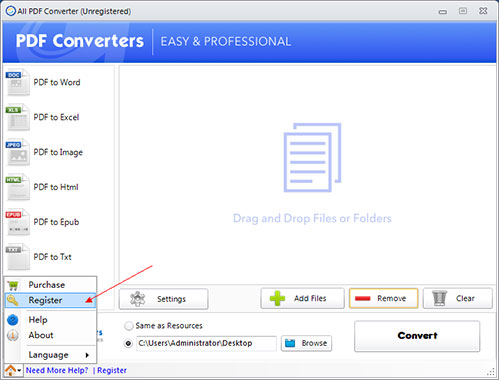Open the Settings button
The height and width of the screenshot is (380, 500).
click(x=164, y=299)
